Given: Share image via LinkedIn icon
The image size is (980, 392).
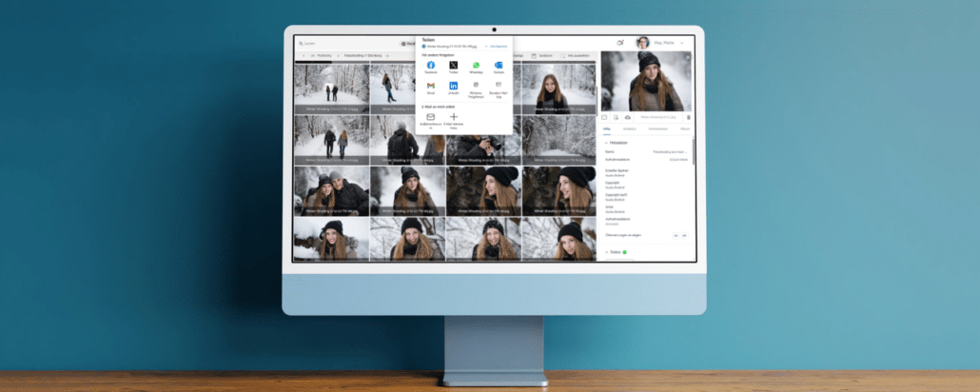Looking at the screenshot, I should click(453, 85).
